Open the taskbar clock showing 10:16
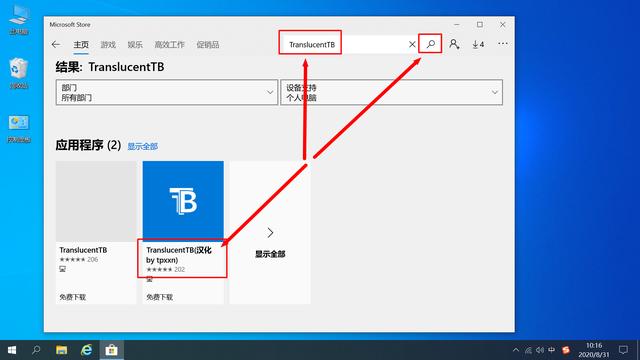 tap(594, 350)
